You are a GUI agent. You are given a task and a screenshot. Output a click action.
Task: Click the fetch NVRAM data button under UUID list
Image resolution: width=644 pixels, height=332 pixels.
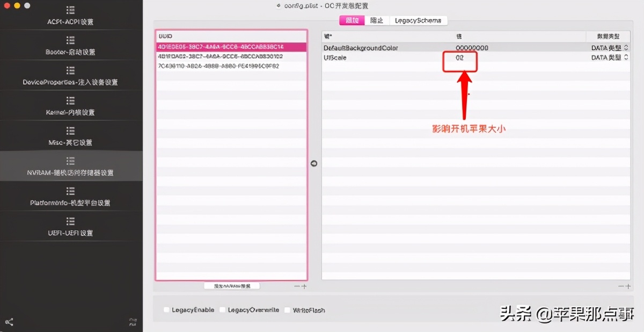(x=232, y=286)
